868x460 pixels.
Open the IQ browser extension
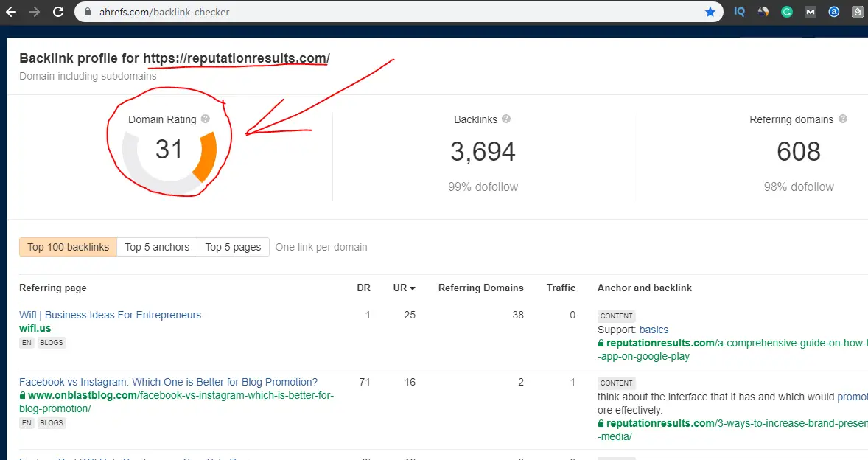coord(739,12)
